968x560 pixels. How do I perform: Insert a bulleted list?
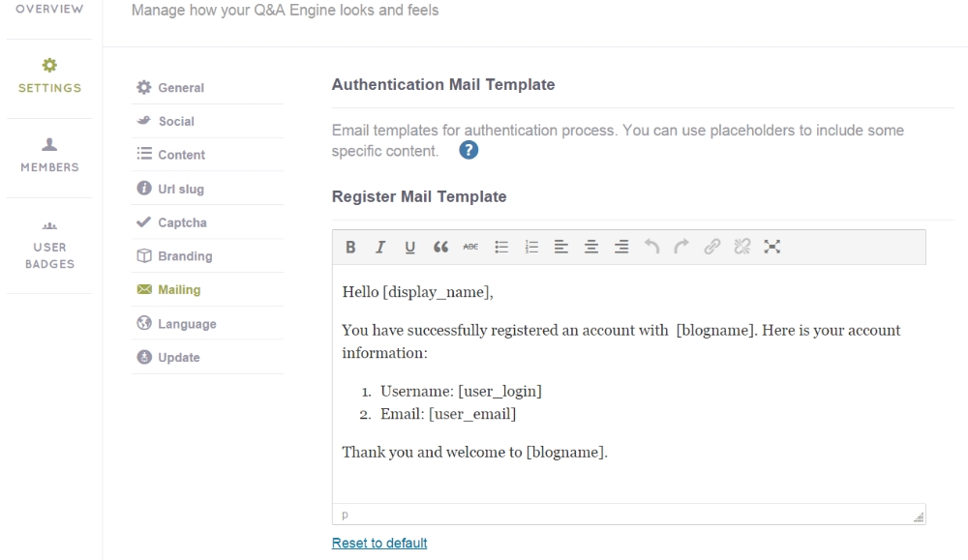point(500,248)
